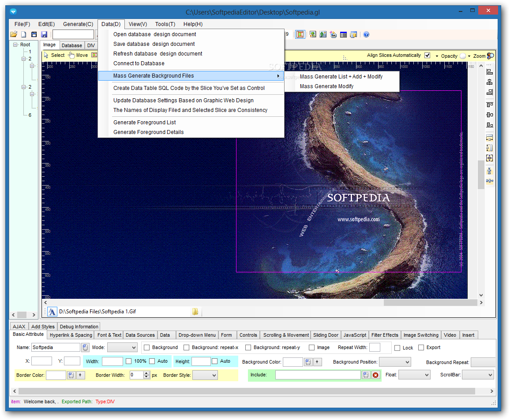The width and height of the screenshot is (510, 420).
Task: Align slices to horizontal center
Action: pyautogui.click(x=490, y=82)
